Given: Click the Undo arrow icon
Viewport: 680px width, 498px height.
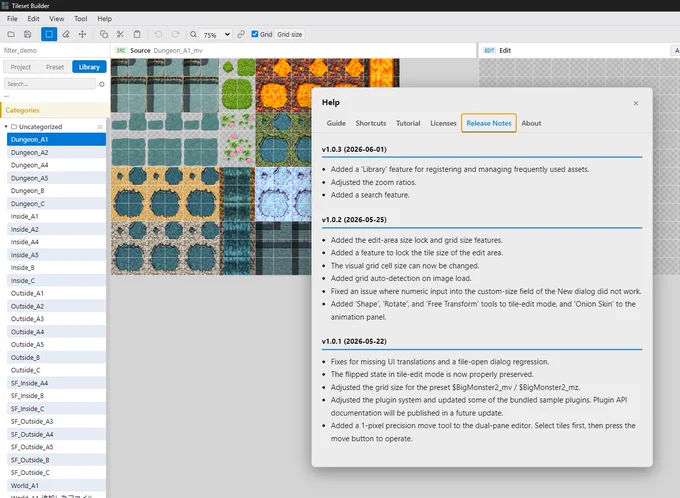Looking at the screenshot, I should (158, 34).
